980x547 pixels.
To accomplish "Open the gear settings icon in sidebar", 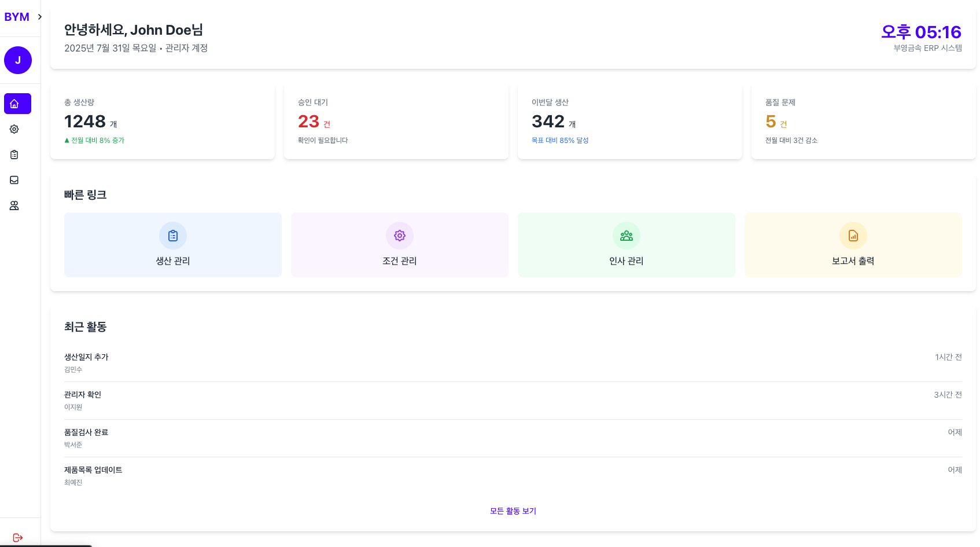I will point(14,129).
